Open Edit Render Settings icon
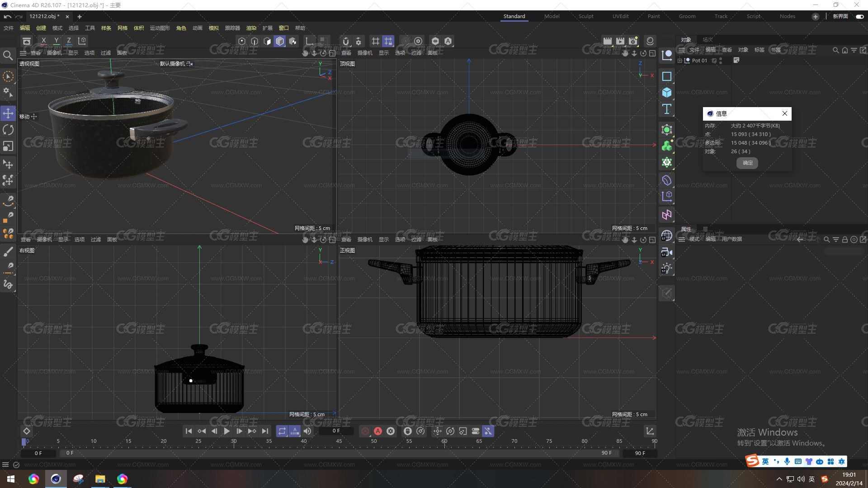This screenshot has width=868, height=488. (633, 41)
